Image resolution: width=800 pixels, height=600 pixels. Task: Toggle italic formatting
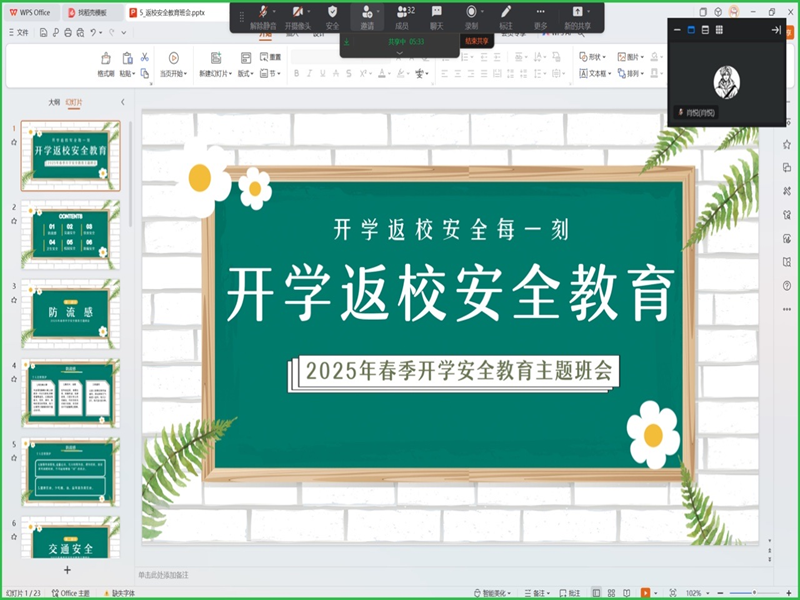pos(309,74)
